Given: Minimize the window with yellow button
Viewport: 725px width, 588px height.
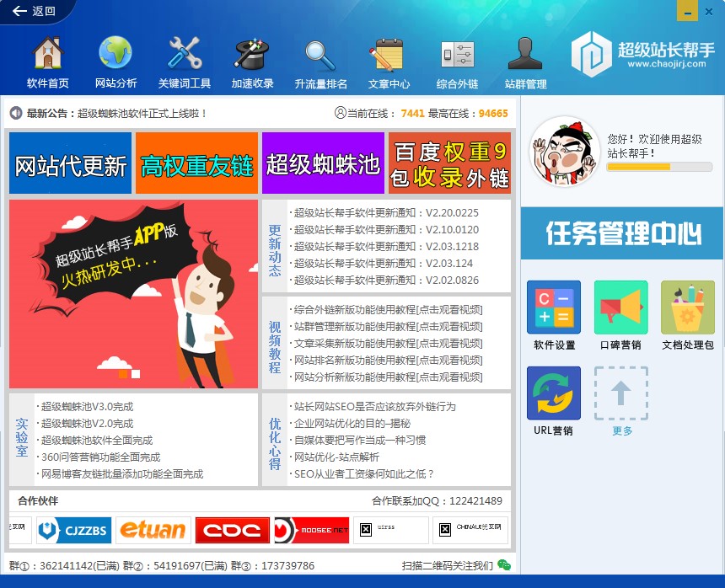Looking at the screenshot, I should 687,11.
